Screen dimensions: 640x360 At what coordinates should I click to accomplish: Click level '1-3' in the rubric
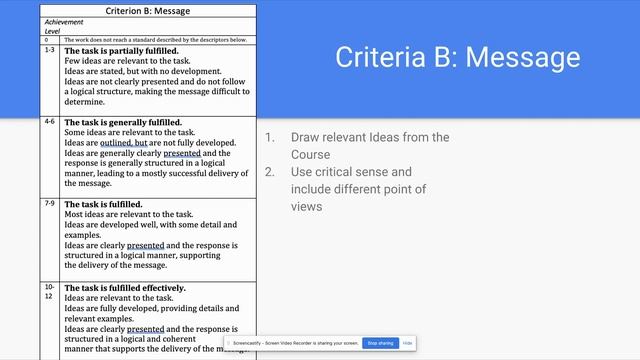coord(49,50)
